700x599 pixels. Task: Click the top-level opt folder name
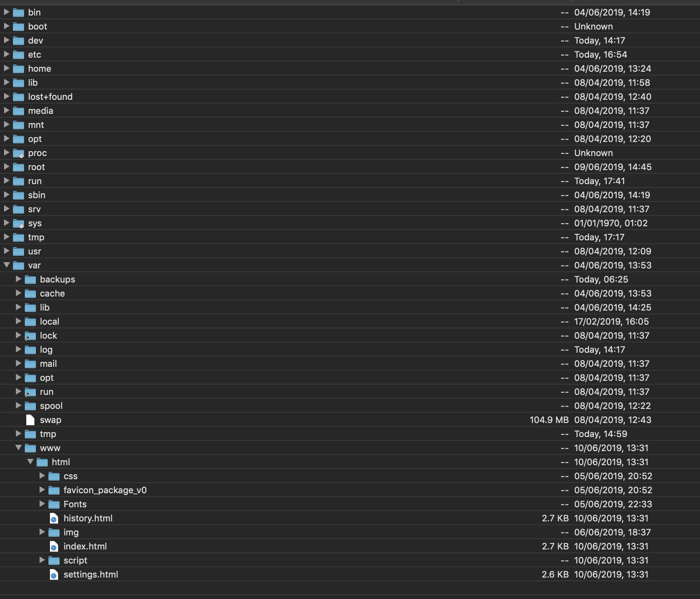35,139
